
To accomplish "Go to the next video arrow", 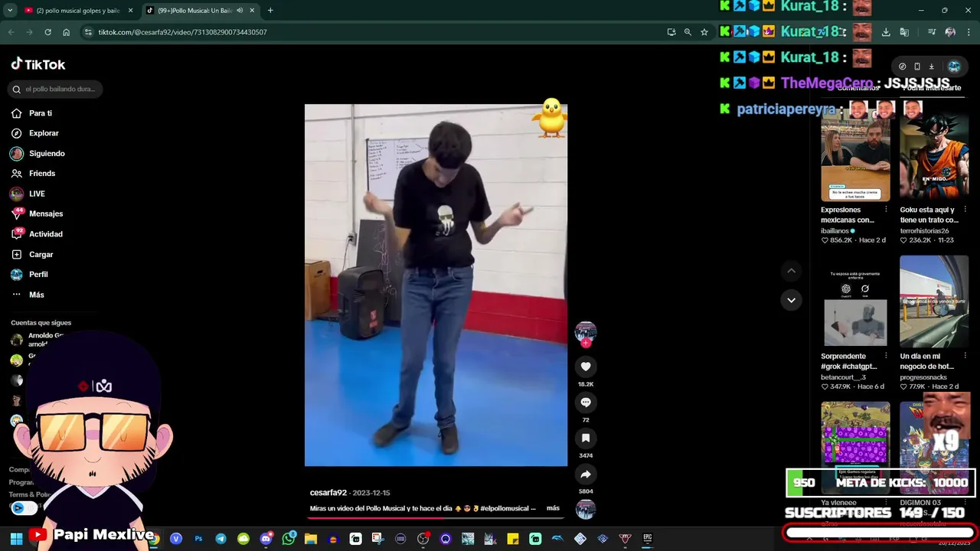I will point(791,300).
